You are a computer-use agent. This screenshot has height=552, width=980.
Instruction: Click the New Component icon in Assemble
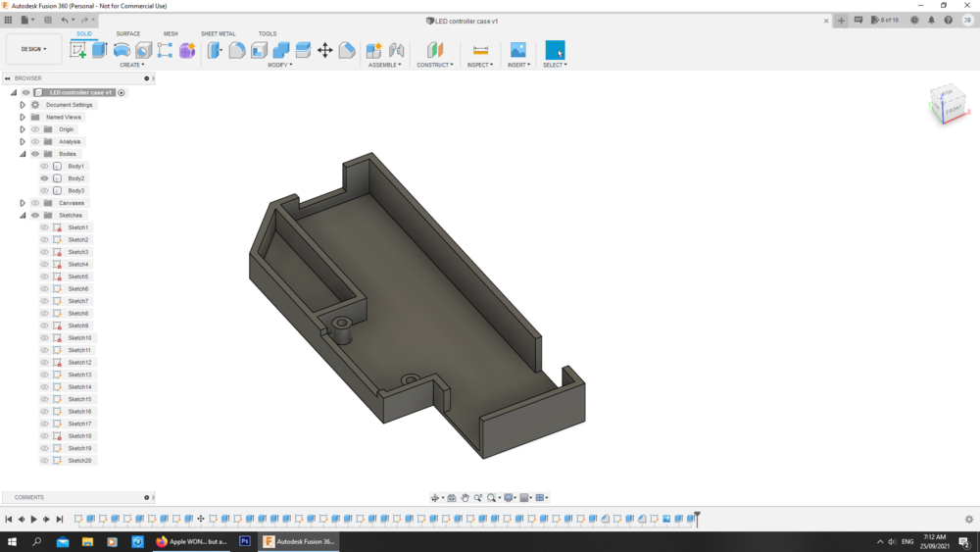pyautogui.click(x=373, y=50)
